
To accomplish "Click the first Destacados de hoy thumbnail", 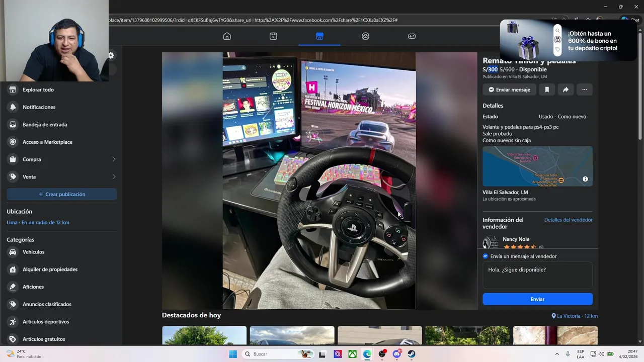I will pyautogui.click(x=204, y=335).
